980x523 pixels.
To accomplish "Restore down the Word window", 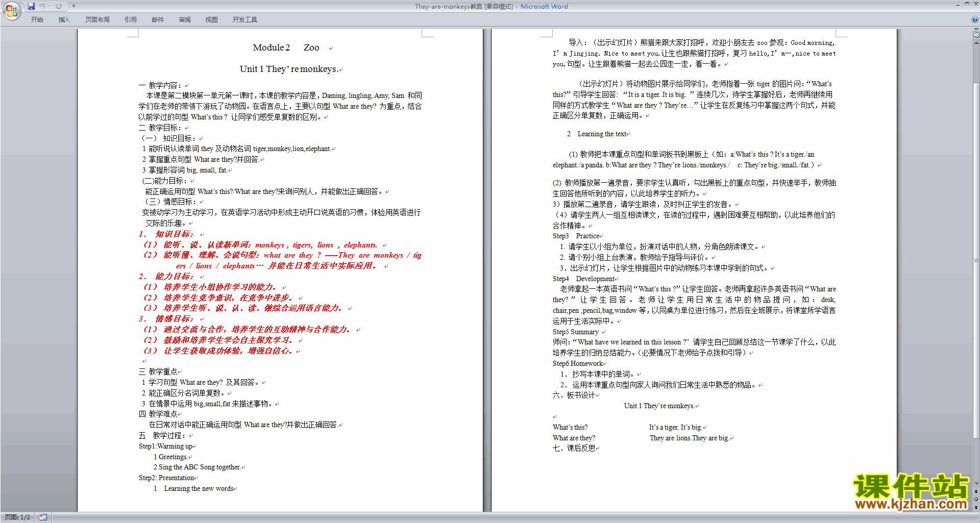I will click(967, 4).
